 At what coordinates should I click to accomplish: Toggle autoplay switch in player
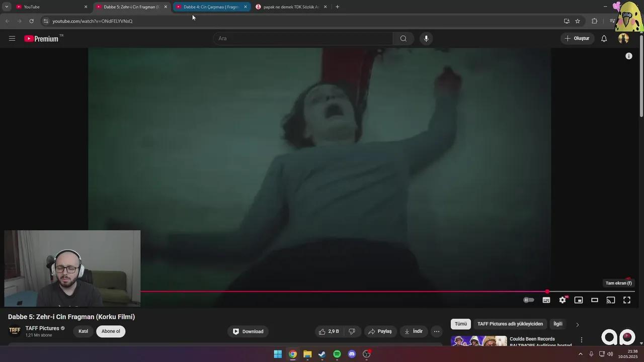coord(528,300)
